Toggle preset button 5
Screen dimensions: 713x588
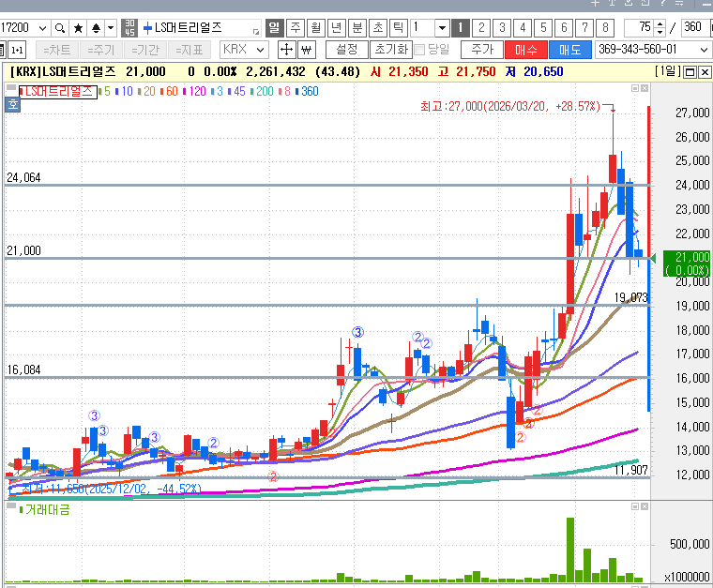coord(543,28)
